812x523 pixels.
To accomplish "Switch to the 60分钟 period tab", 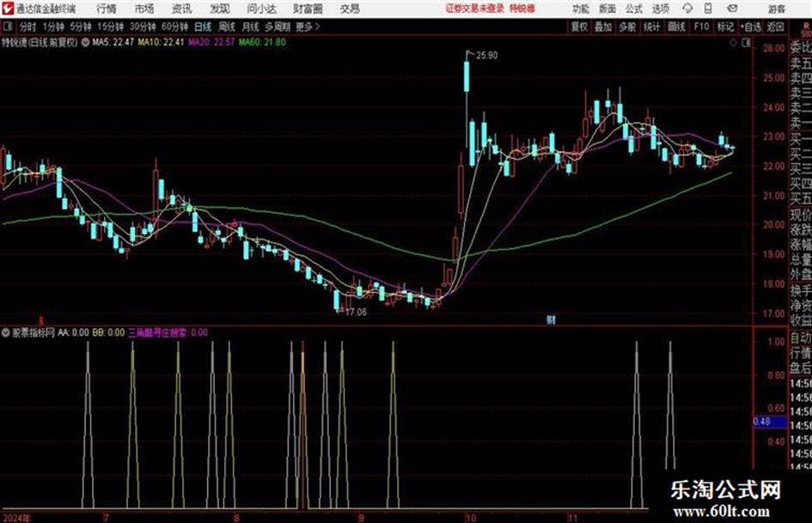I will point(174,27).
